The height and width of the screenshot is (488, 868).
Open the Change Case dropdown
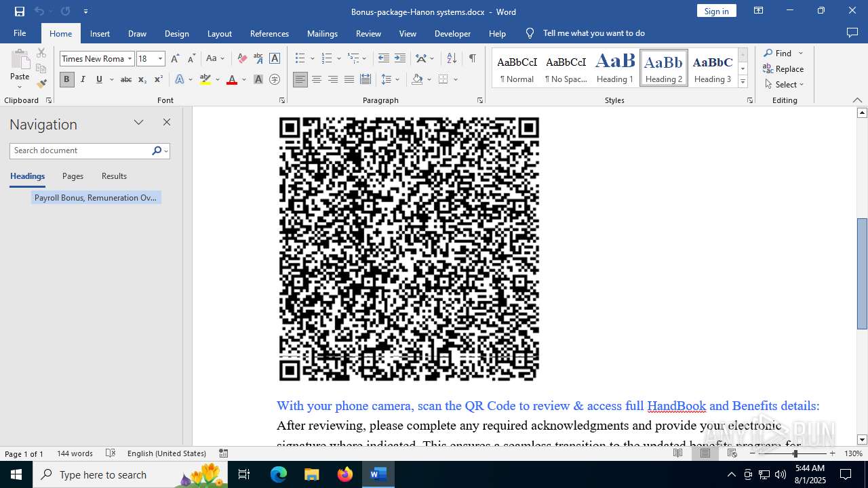coord(215,59)
